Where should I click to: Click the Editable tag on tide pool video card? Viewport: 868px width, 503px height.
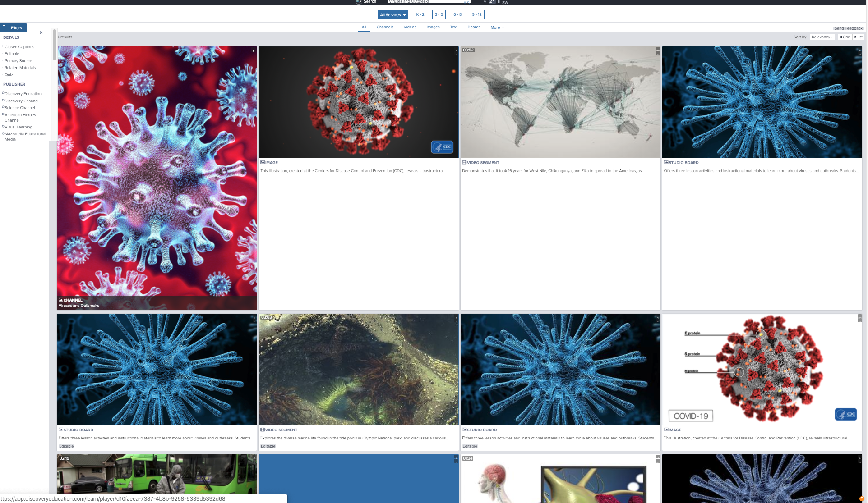[x=268, y=446]
